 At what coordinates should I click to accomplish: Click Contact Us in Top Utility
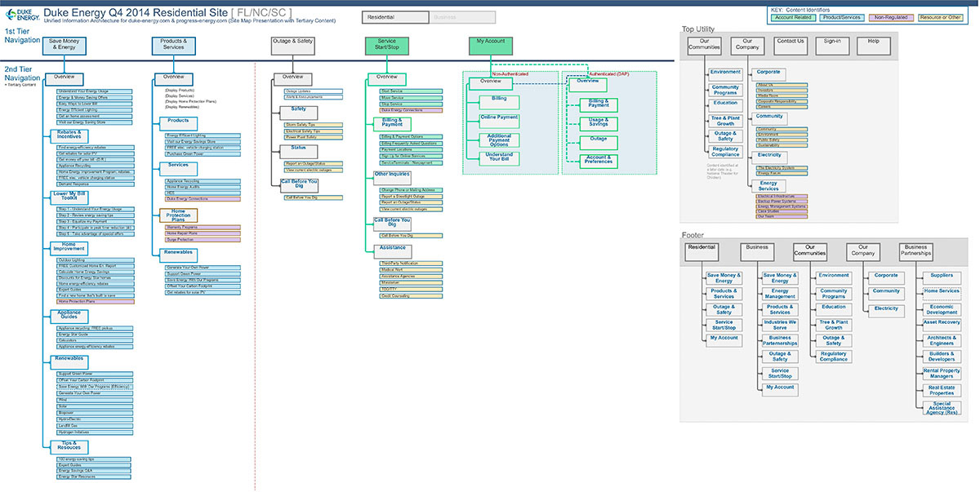[x=790, y=45]
